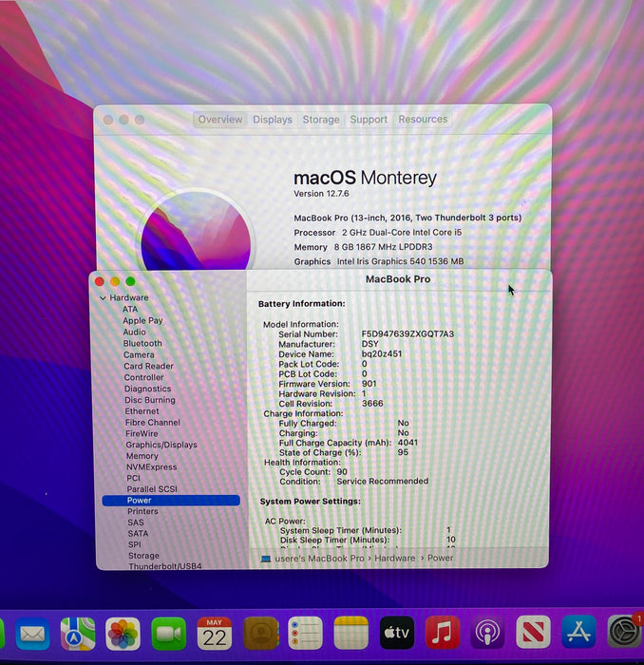Click the laptop icon in the path bar

tap(266, 559)
